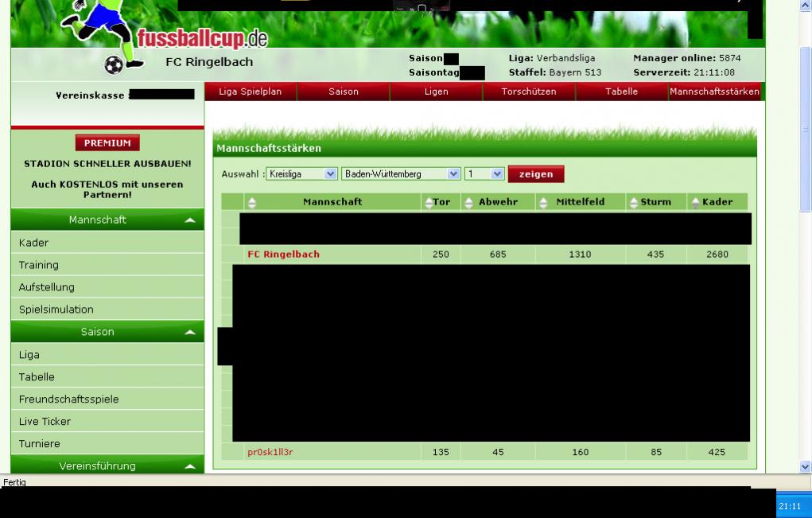
Task: Click the page's vertical scrollbar down arrow
Action: click(805, 467)
